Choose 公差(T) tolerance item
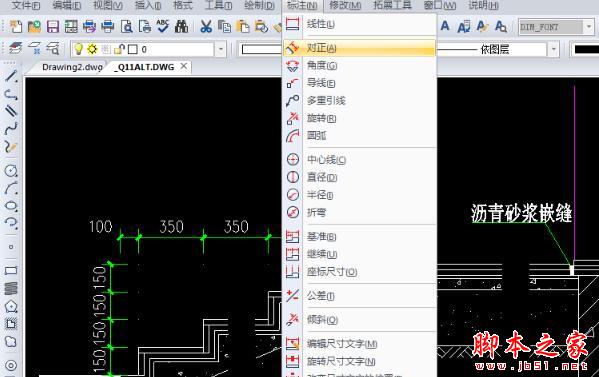The height and width of the screenshot is (377, 599). (359, 296)
